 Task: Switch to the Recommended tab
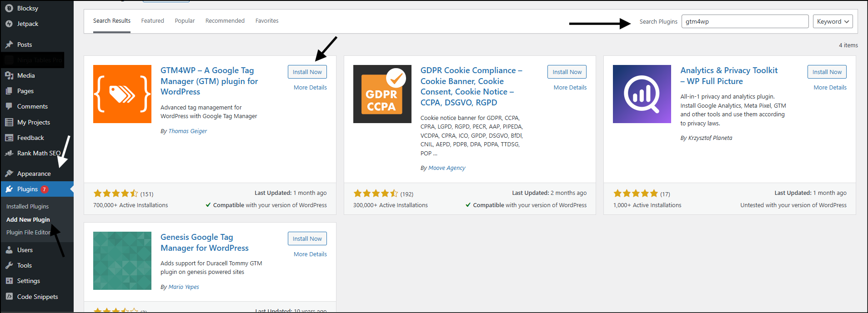225,21
